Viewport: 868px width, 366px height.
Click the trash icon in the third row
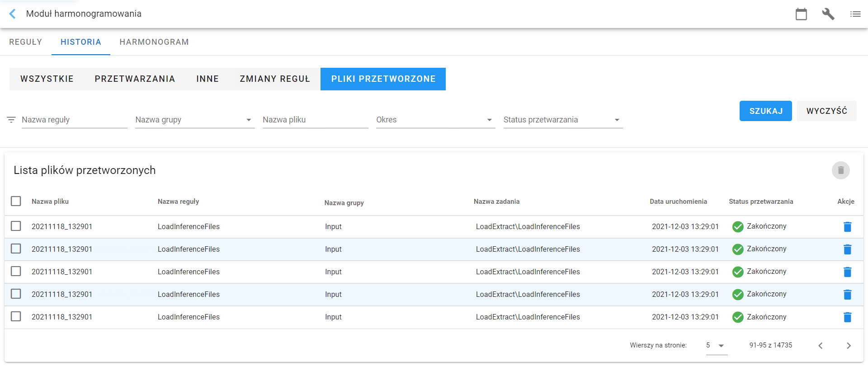point(848,272)
